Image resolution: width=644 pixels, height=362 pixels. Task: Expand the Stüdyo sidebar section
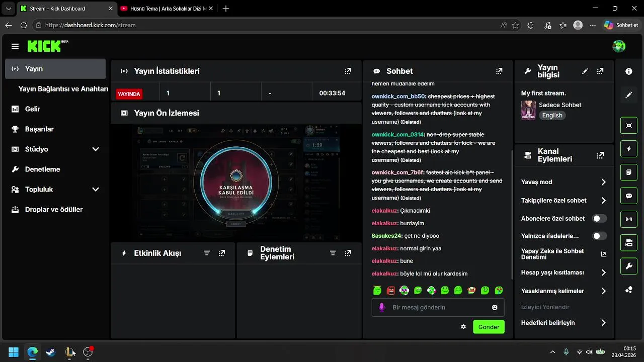(96, 149)
